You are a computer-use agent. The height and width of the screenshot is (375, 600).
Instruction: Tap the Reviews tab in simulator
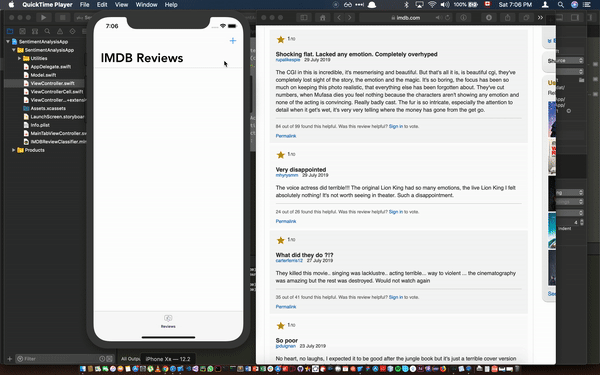(168, 321)
